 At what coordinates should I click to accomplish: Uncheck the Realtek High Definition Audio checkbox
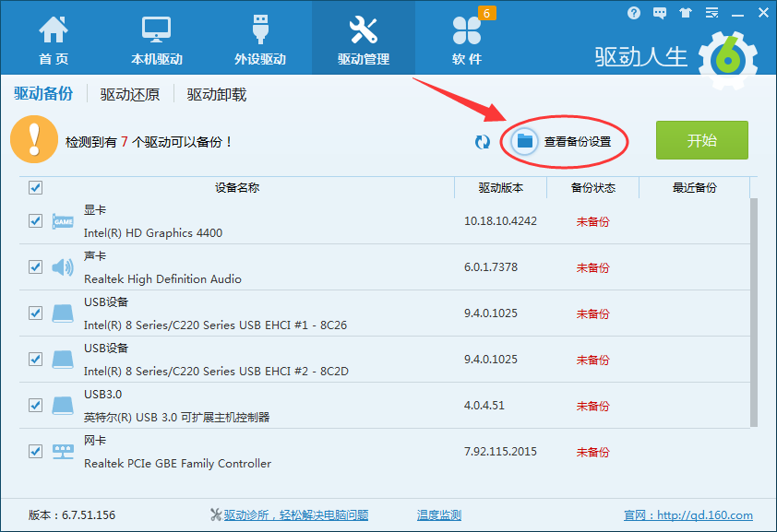click(x=35, y=266)
